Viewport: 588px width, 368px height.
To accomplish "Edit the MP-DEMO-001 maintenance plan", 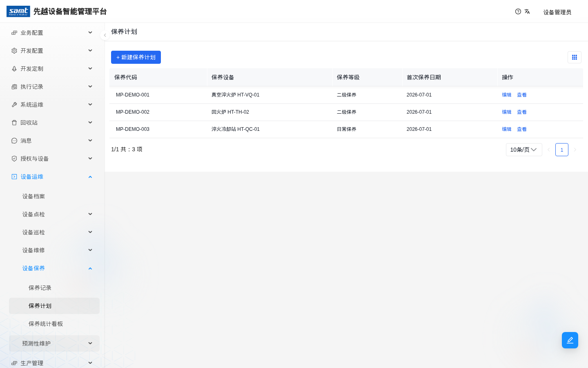I will (507, 95).
